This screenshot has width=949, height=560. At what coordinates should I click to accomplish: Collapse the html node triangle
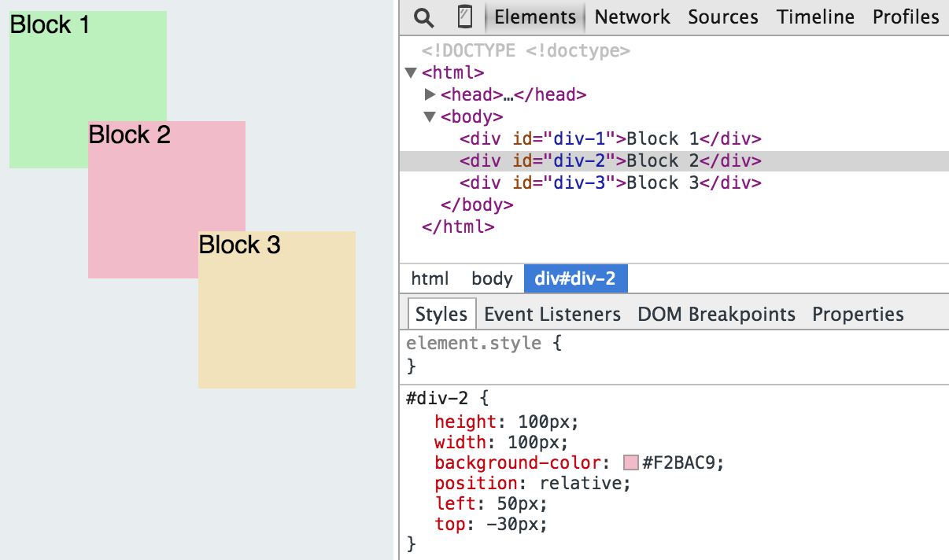point(411,73)
